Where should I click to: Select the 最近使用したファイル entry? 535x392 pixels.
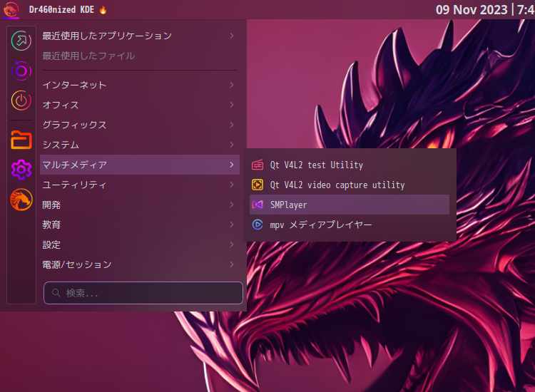click(140, 56)
